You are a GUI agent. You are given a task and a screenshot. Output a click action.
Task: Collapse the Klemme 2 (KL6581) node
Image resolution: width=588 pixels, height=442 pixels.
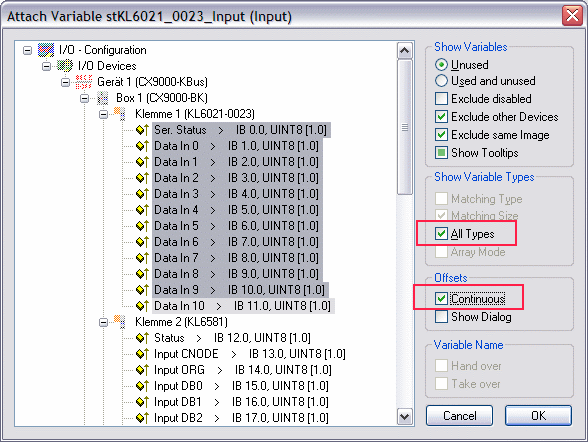[x=103, y=322]
